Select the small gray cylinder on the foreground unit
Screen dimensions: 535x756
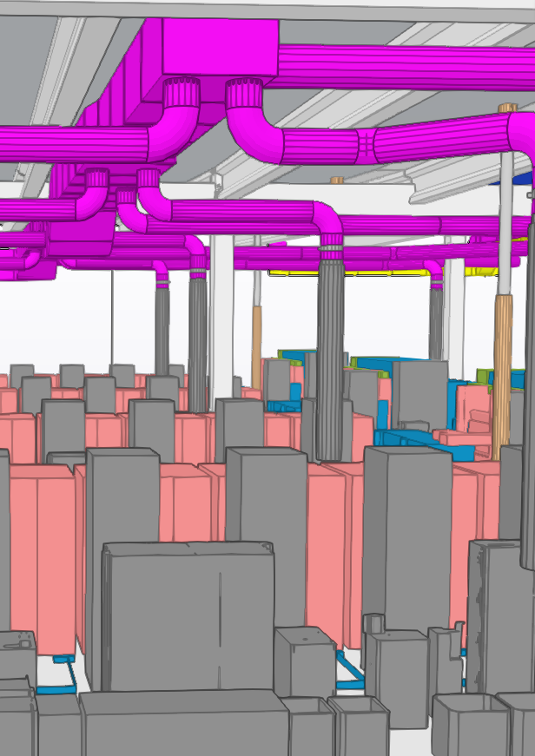pos(373,623)
